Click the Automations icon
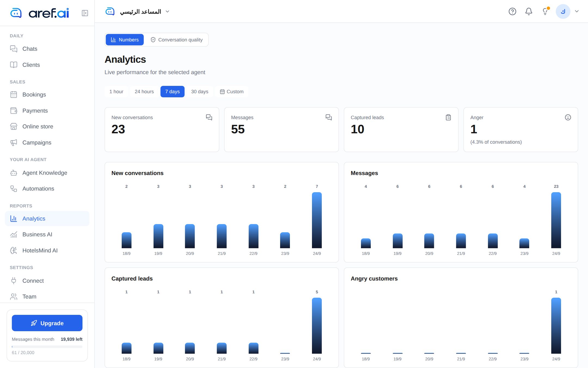This screenshot has height=368, width=588. click(x=14, y=189)
